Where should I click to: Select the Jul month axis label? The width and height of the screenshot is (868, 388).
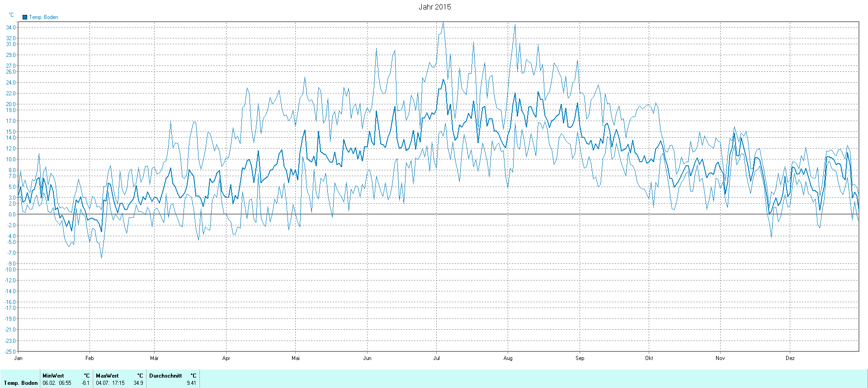tap(436, 358)
